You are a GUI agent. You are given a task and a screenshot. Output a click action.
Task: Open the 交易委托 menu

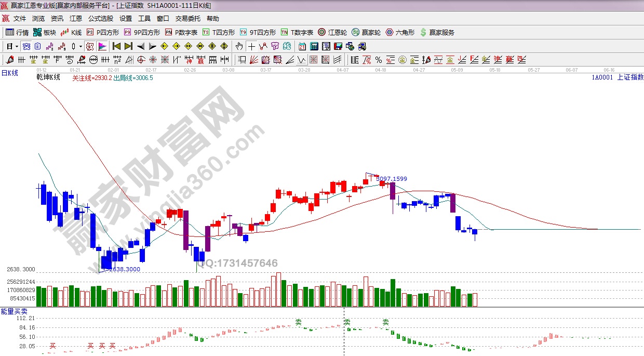pyautogui.click(x=187, y=19)
